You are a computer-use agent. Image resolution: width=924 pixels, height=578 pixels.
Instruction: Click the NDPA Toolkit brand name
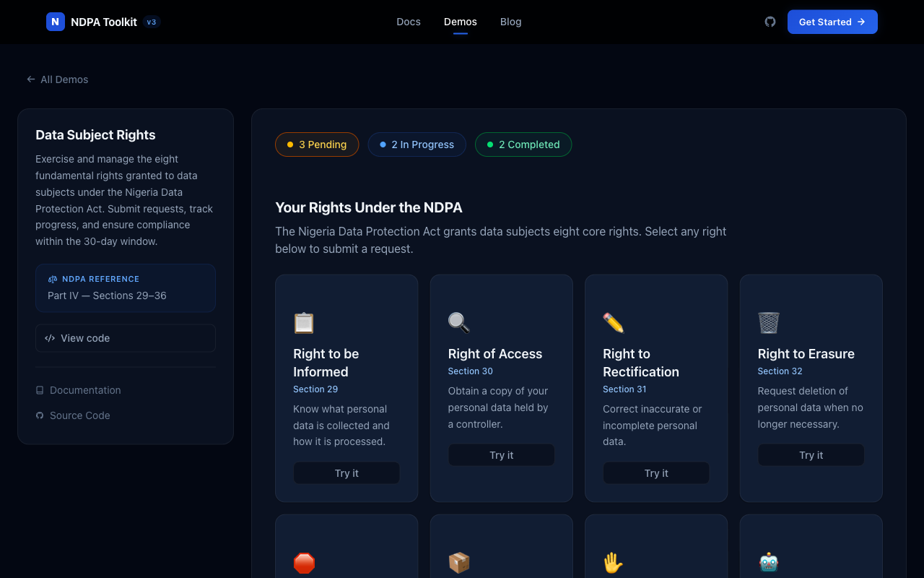click(x=104, y=22)
